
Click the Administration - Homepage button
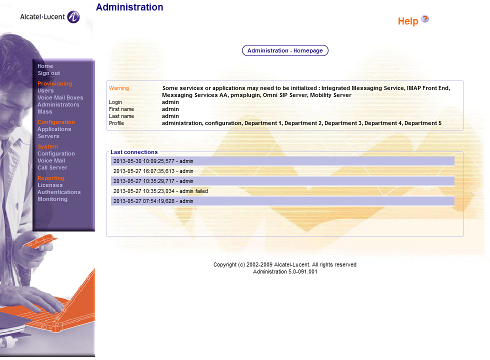[285, 51]
